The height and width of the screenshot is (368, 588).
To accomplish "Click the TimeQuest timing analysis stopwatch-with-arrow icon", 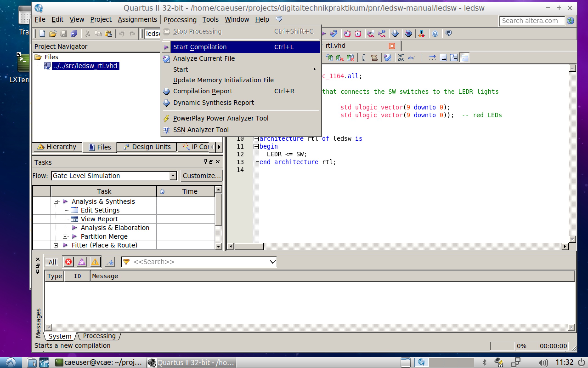I will [347, 34].
